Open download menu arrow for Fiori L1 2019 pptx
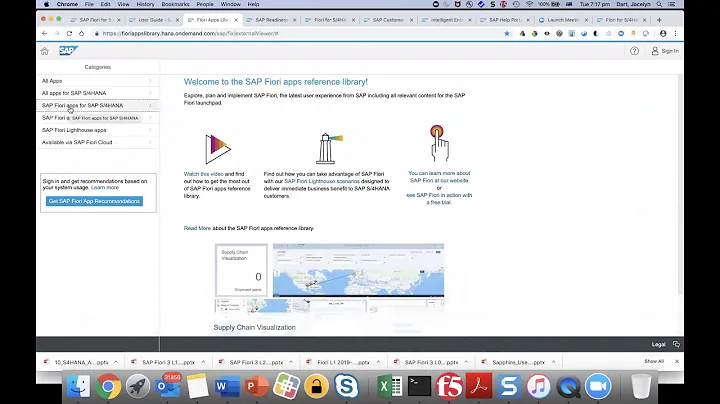Viewport: 720px width, 404px height. tap(378, 362)
